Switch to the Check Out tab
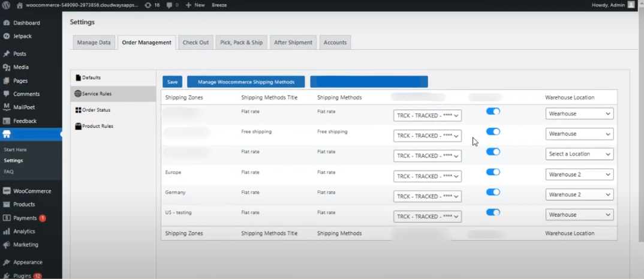 (195, 43)
